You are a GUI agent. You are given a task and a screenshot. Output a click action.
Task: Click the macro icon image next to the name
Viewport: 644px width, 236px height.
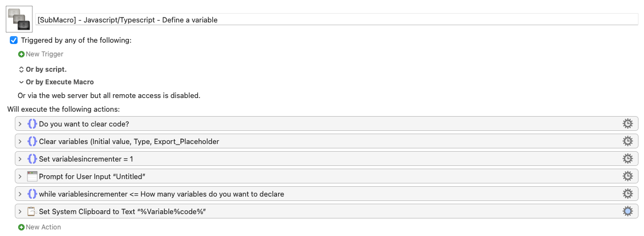click(x=19, y=19)
